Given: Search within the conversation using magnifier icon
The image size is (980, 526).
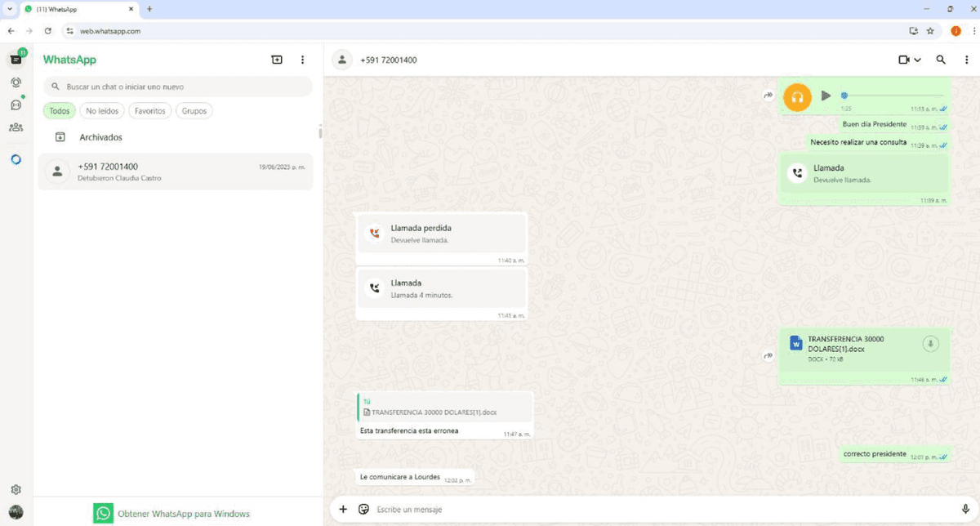Looking at the screenshot, I should [941, 60].
